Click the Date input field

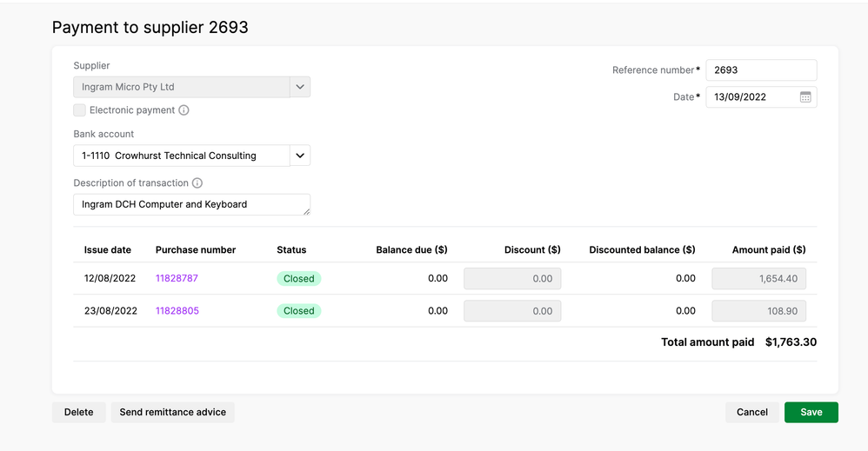pos(750,97)
